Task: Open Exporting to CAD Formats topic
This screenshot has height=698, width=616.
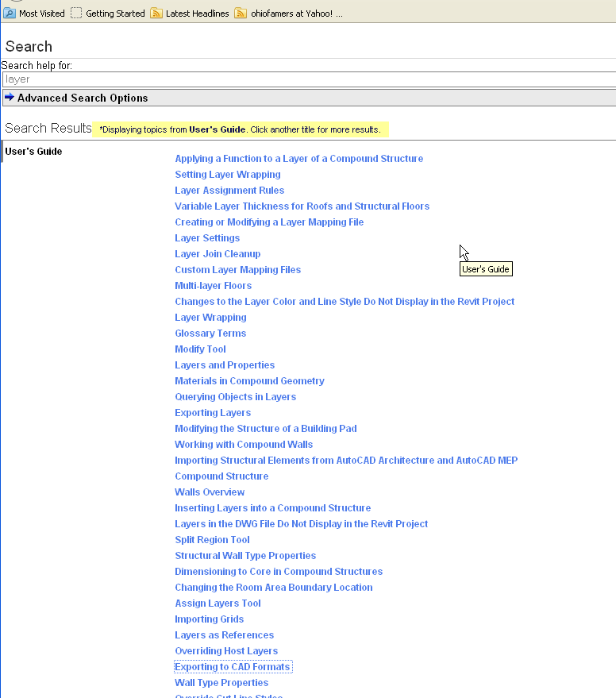Action: pyautogui.click(x=233, y=667)
